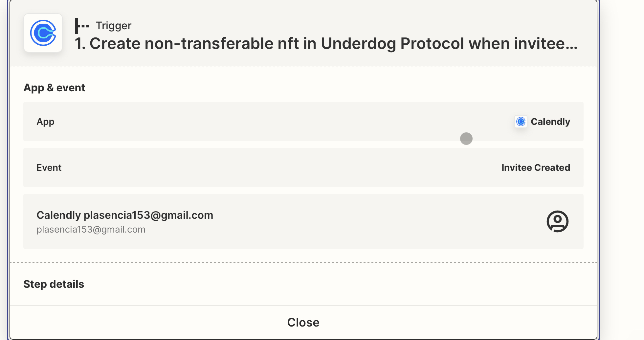Click empty middle area of Event row
Viewport: 644px width, 340px height.
point(279,168)
